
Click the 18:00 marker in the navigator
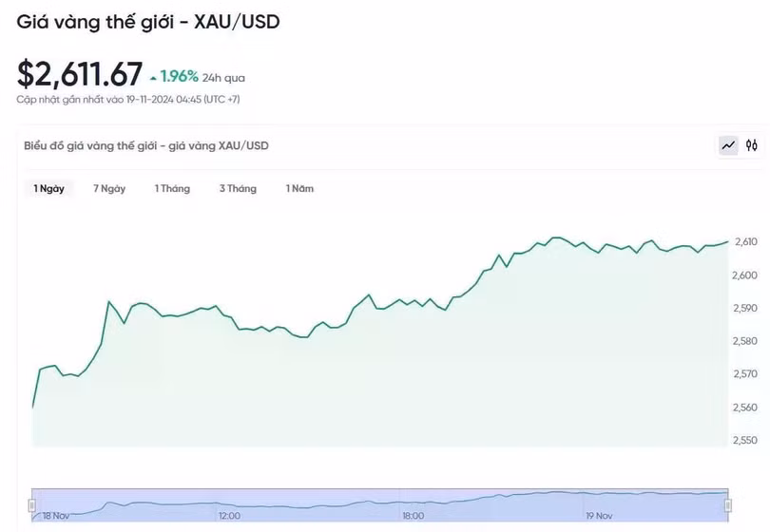point(413,516)
